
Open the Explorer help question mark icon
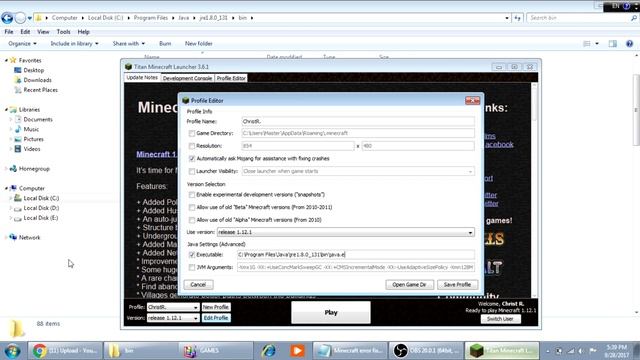pos(629,43)
